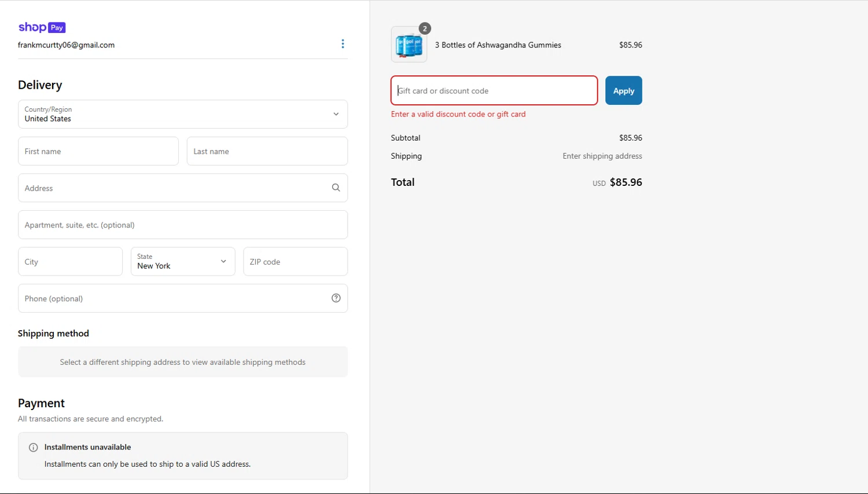Click the Installments unavailable title text

(x=88, y=447)
